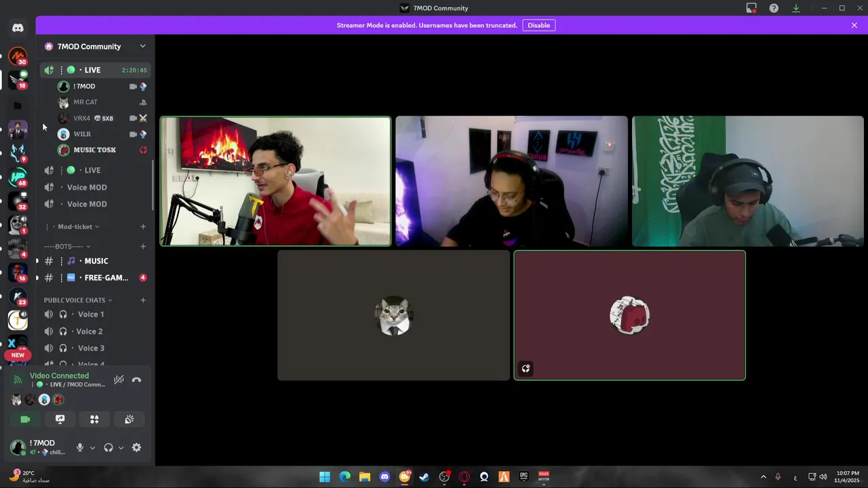
Task: Select user !7MOD in voice list
Action: point(102,86)
